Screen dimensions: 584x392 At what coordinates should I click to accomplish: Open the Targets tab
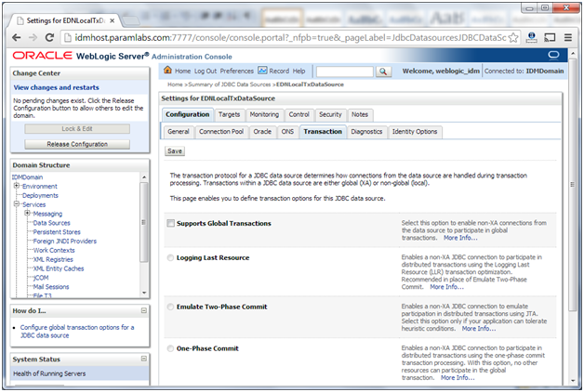229,114
